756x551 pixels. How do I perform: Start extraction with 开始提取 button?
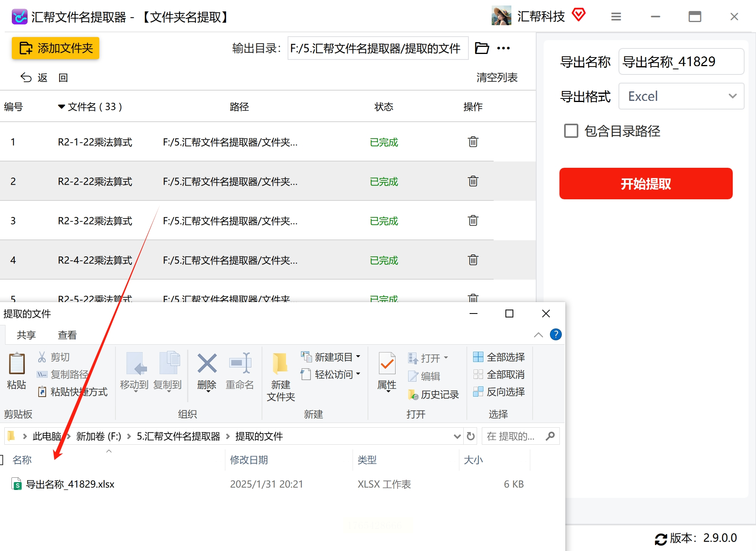click(646, 184)
